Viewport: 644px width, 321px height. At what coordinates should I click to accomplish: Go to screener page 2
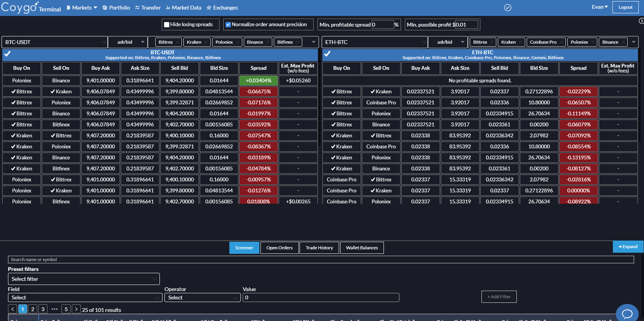[x=33, y=309]
